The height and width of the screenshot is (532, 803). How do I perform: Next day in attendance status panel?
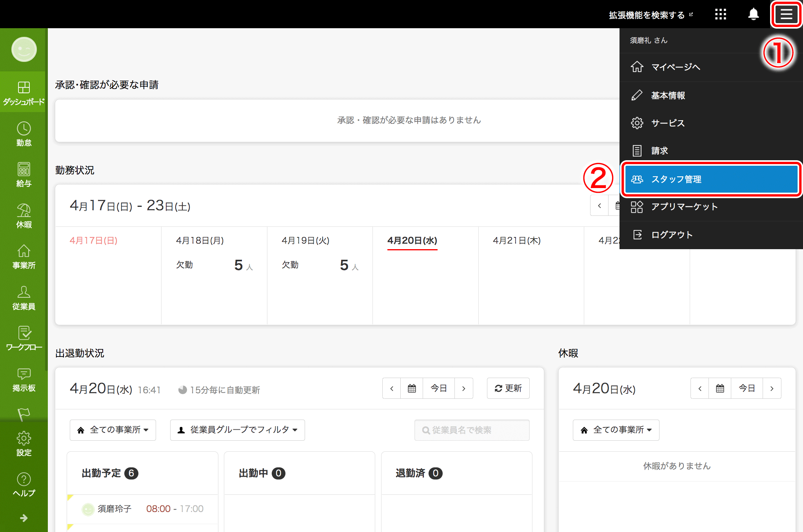tap(464, 388)
